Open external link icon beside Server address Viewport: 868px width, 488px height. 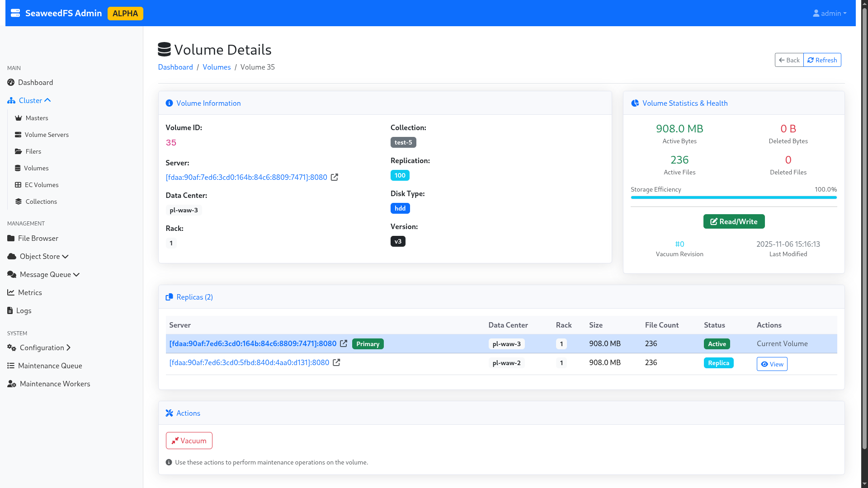(335, 177)
